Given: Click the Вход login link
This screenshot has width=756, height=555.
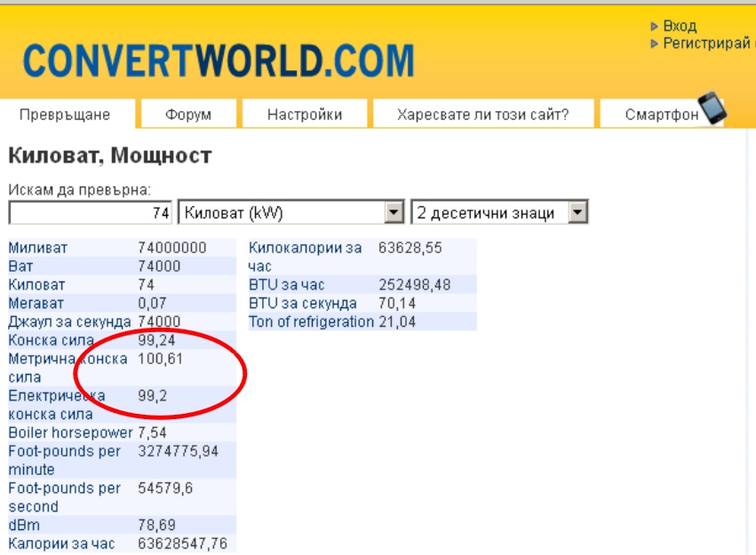Looking at the screenshot, I should (680, 27).
